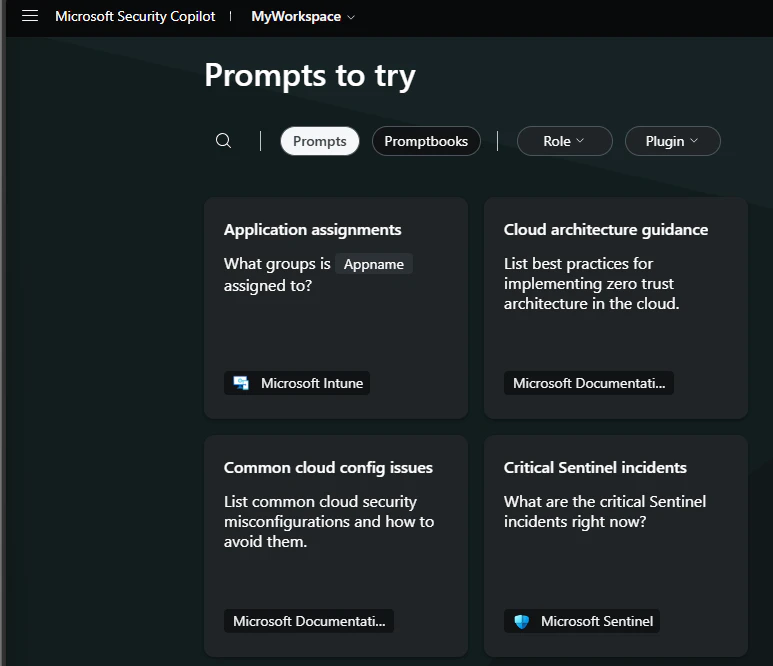Open the Role filter dropdown
The width and height of the screenshot is (773, 666).
(564, 141)
